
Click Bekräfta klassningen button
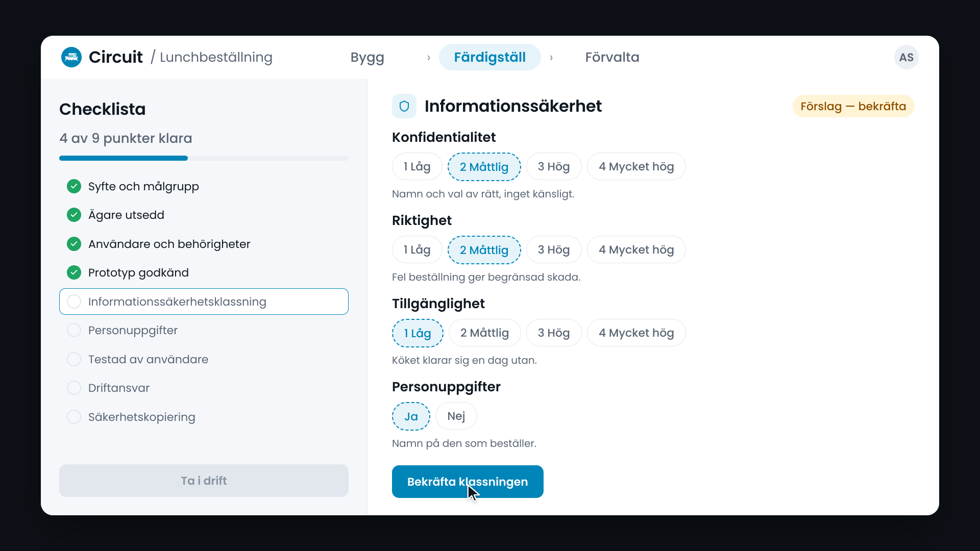point(468,482)
